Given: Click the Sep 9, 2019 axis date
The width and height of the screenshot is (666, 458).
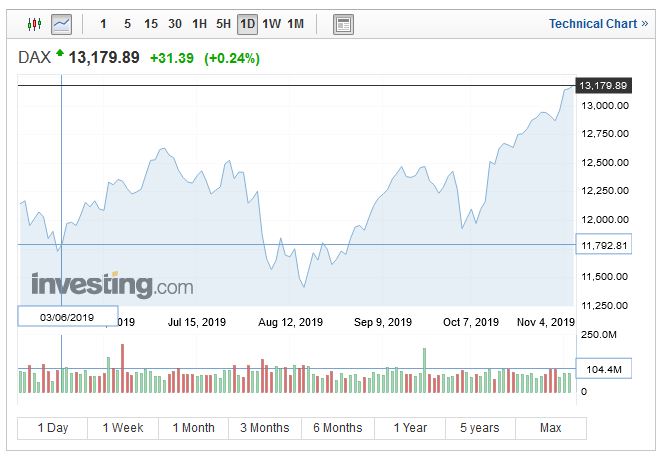Looking at the screenshot, I should pyautogui.click(x=383, y=322).
